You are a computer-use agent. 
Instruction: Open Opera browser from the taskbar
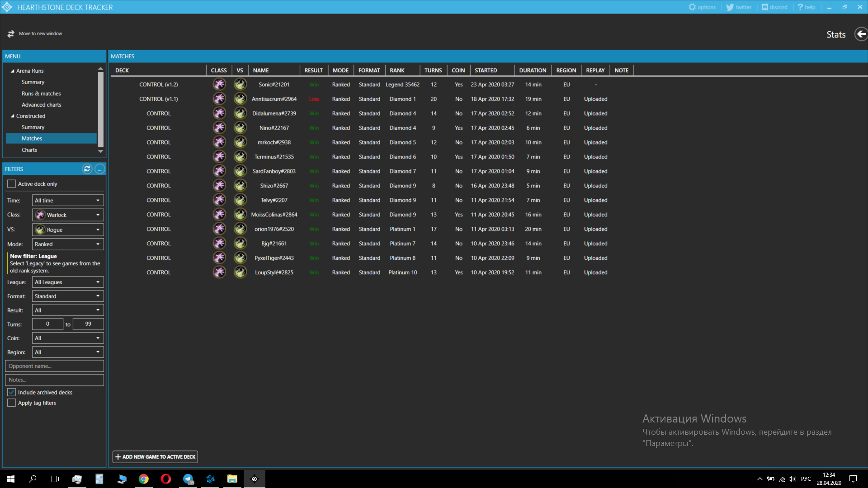pyautogui.click(x=165, y=479)
